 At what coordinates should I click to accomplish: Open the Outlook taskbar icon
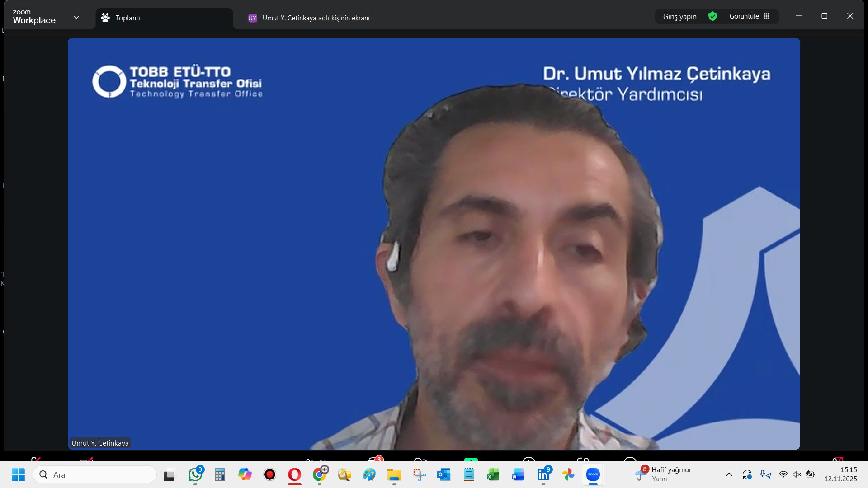click(443, 474)
